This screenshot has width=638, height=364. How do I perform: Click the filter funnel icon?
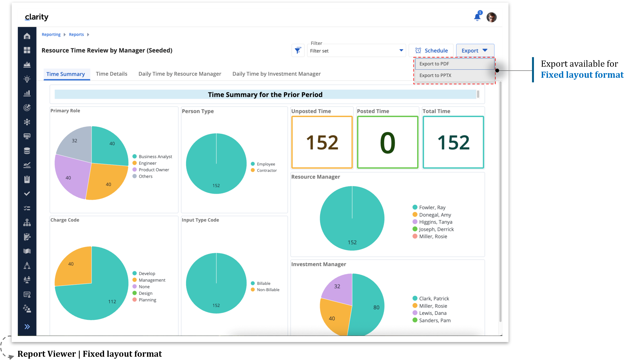coord(298,50)
